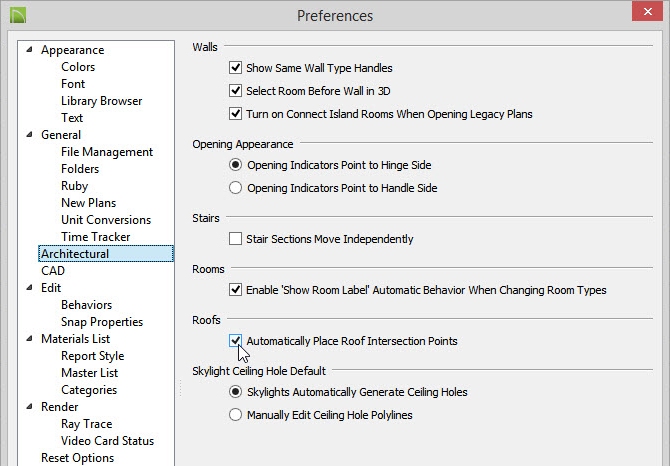Uncheck Automatically Place Roof Intersection Points

[235, 341]
